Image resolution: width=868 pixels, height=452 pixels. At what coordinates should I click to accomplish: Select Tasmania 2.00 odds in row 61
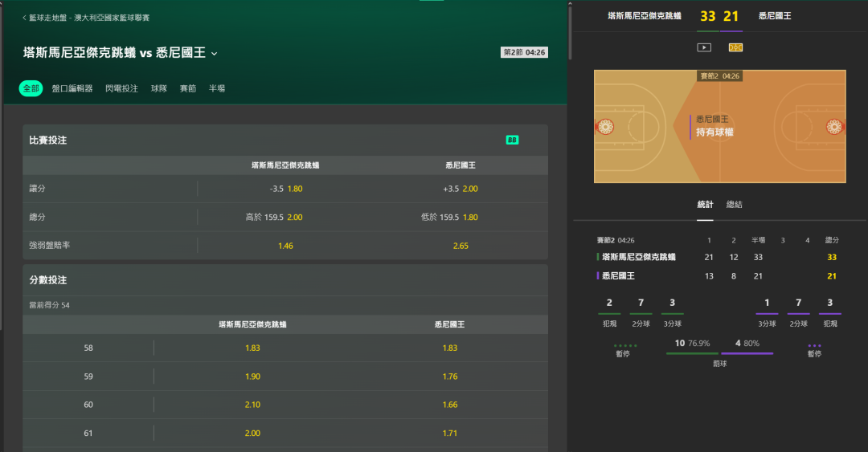click(252, 434)
